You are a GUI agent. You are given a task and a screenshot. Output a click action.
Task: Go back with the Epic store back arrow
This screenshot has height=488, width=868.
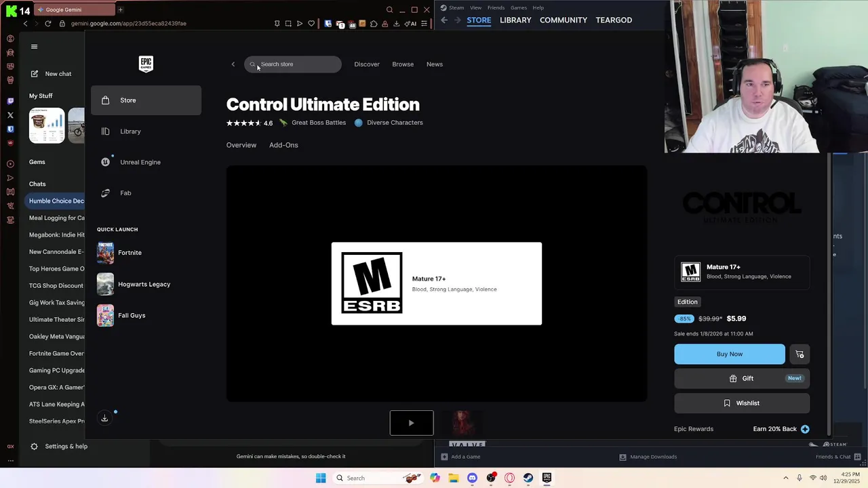pos(233,64)
